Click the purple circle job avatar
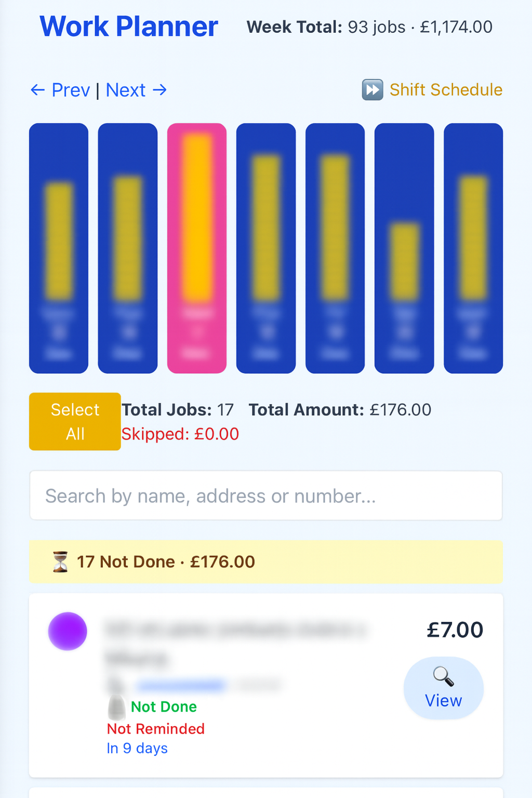 68,631
